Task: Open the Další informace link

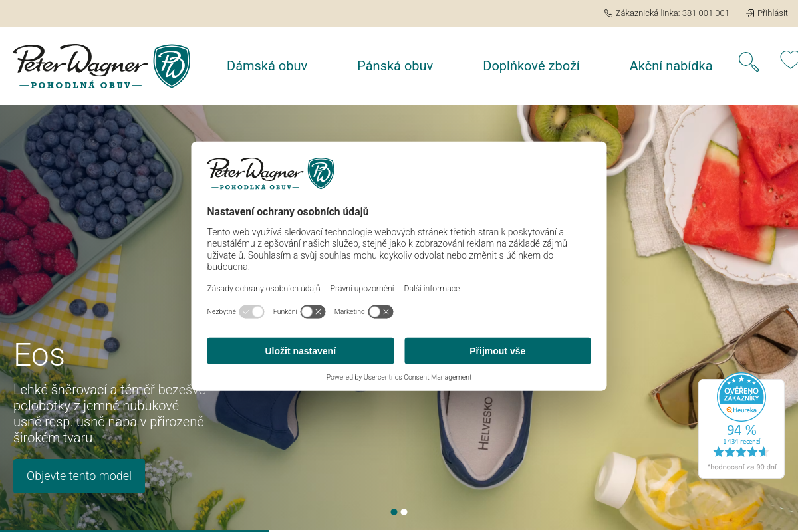Action: point(432,289)
